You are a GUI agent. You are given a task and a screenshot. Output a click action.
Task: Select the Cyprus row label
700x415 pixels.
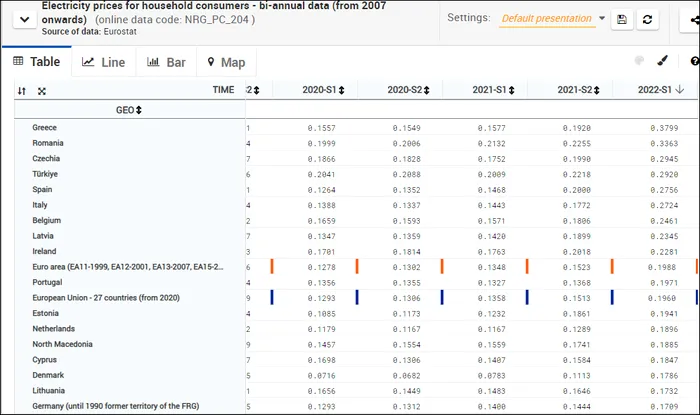pos(44,360)
